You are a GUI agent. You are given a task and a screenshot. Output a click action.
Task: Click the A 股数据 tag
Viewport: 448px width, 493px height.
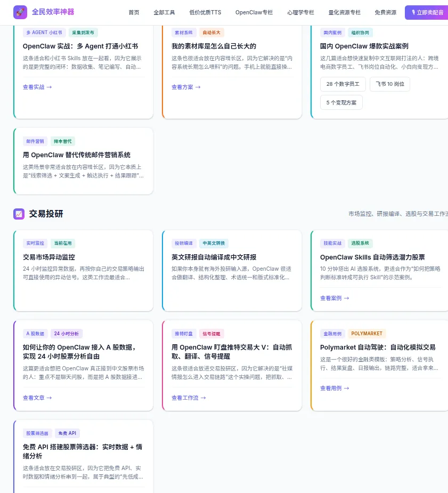tap(35, 334)
